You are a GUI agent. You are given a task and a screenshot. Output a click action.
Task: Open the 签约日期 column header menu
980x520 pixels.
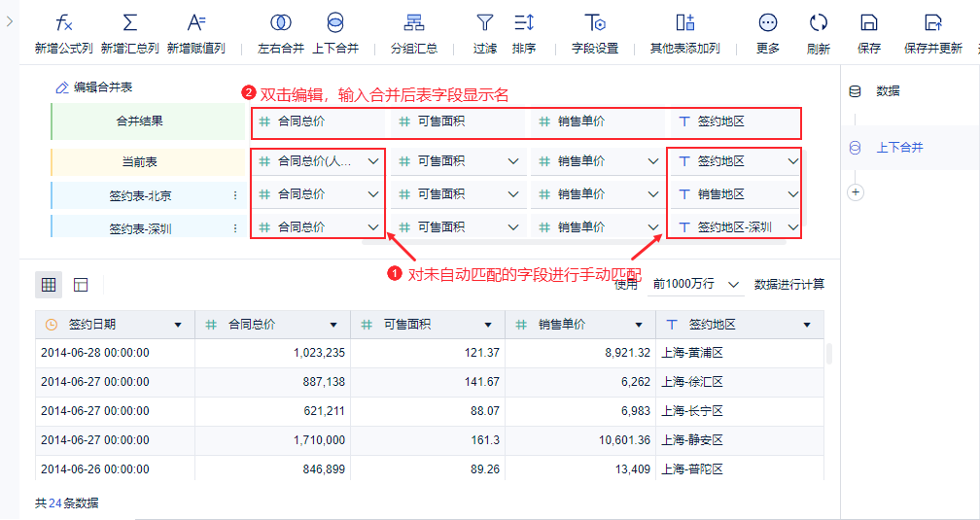tap(178, 325)
